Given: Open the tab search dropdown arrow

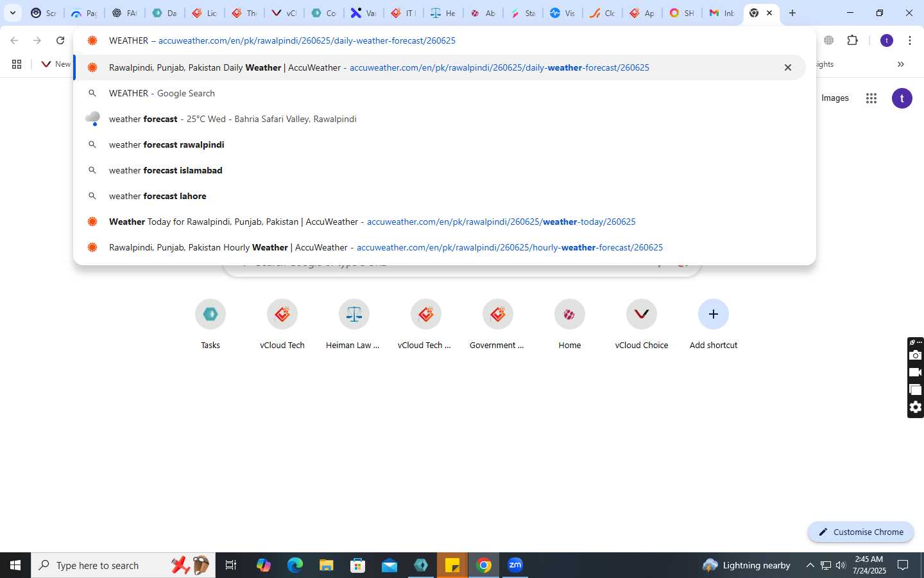Looking at the screenshot, I should click(x=13, y=13).
